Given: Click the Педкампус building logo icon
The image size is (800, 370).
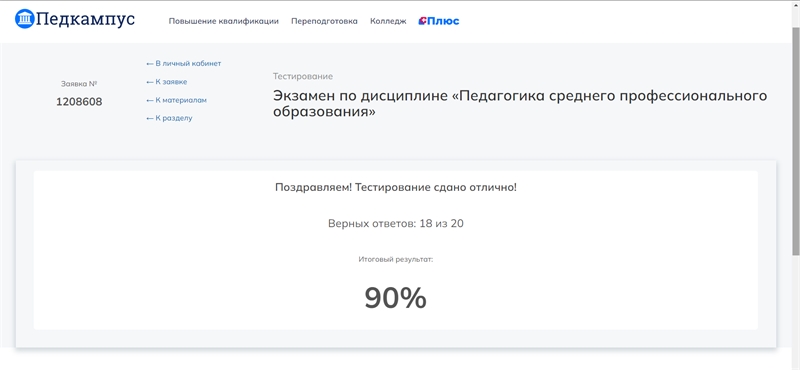Looking at the screenshot, I should (24, 19).
